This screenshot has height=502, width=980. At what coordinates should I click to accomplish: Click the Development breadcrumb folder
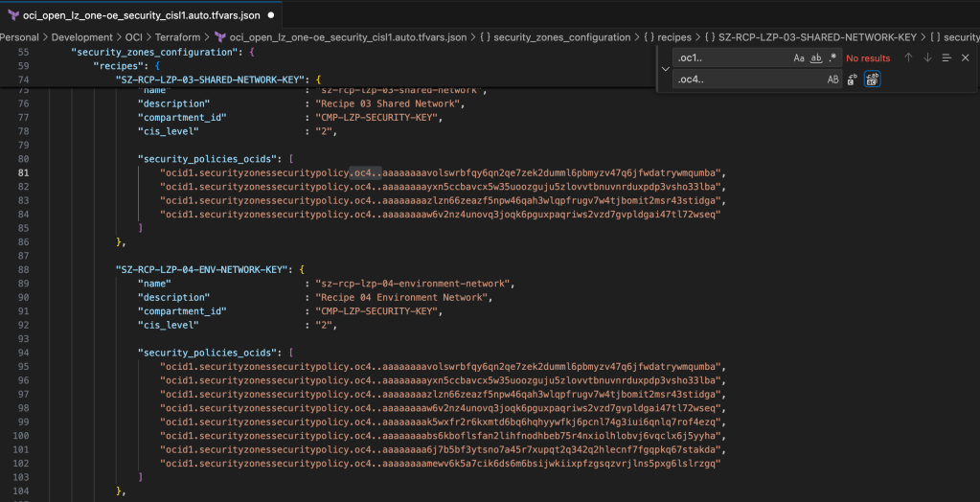tap(81, 37)
